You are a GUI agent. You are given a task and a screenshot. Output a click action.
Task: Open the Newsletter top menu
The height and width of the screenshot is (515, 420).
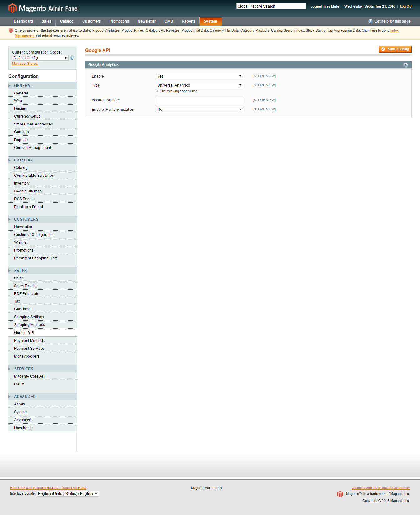click(147, 21)
